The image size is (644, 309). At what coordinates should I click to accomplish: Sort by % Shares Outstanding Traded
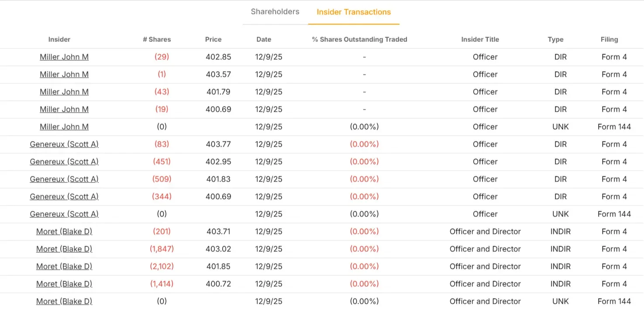pos(359,39)
